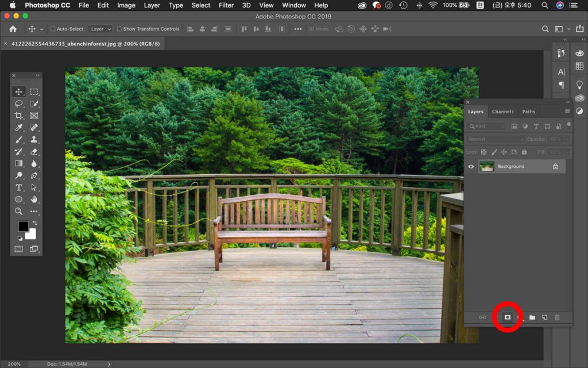
Task: Click the Delete layer trash icon
Action: (x=557, y=317)
